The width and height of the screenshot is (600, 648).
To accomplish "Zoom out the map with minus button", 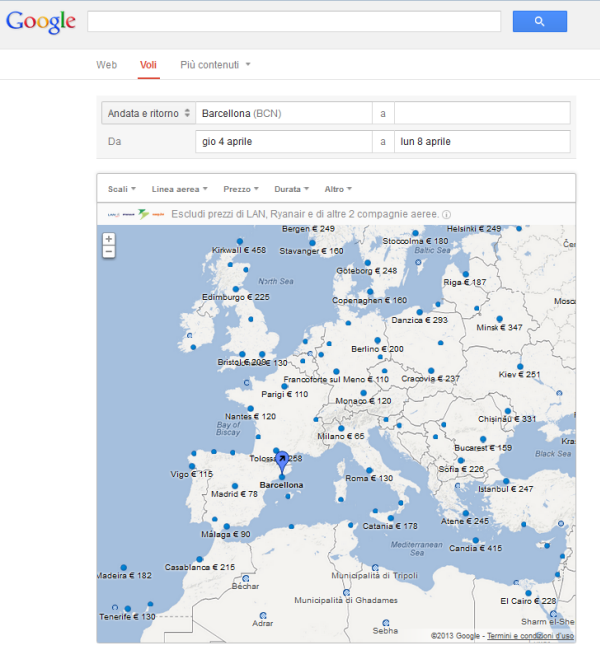I will click(109, 251).
